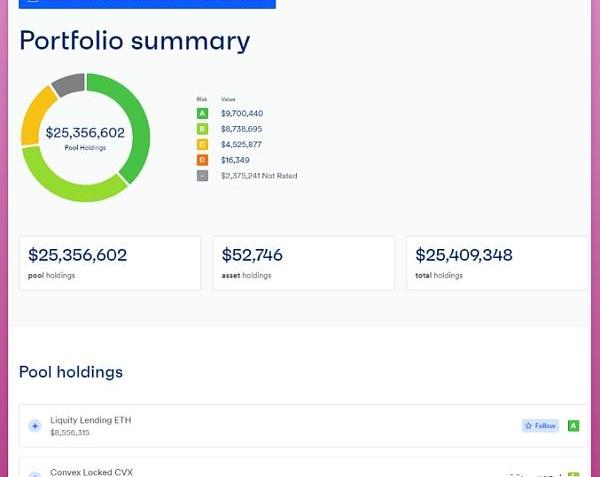The image size is (600, 477).
Task: Click the Liquity Lending ETH pool name
Action: coord(91,420)
